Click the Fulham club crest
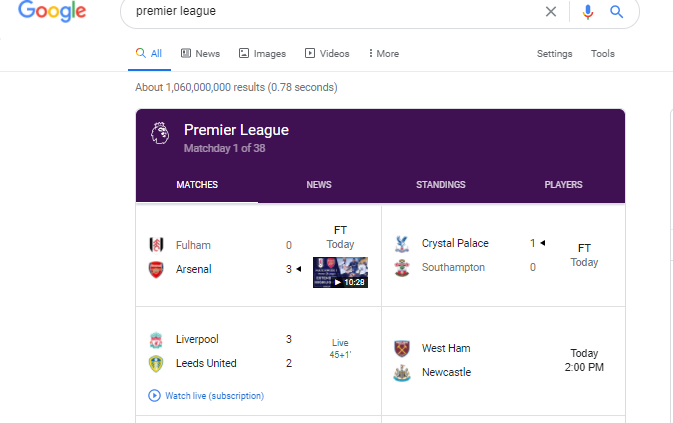673x423 pixels. pos(155,245)
